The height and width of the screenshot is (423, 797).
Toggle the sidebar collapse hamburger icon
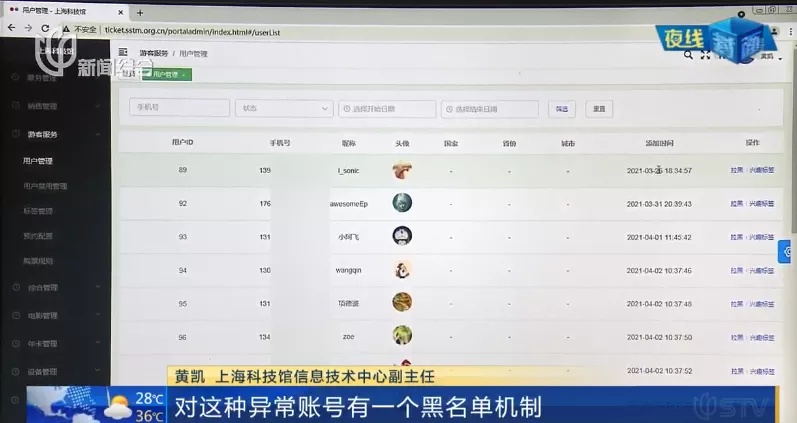click(122, 52)
